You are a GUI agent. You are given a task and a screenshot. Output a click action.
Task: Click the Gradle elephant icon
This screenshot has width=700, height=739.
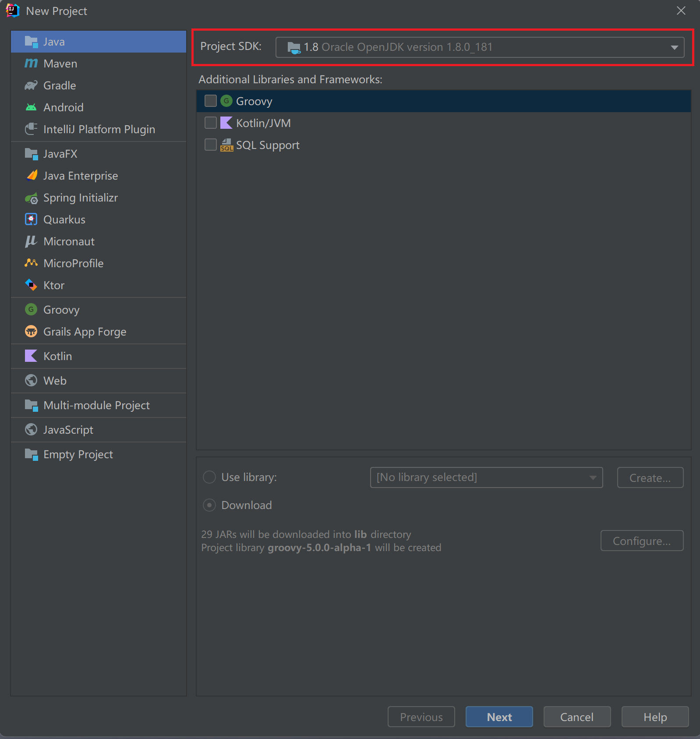click(x=31, y=85)
